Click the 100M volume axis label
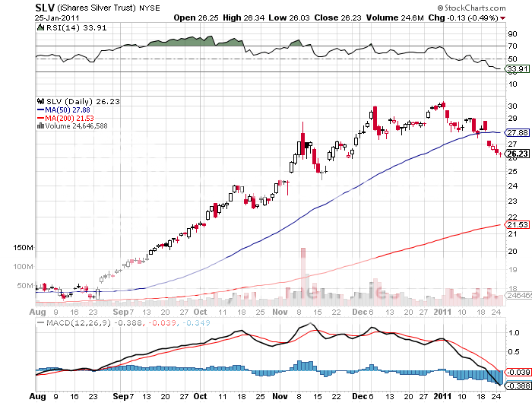 pos(23,267)
